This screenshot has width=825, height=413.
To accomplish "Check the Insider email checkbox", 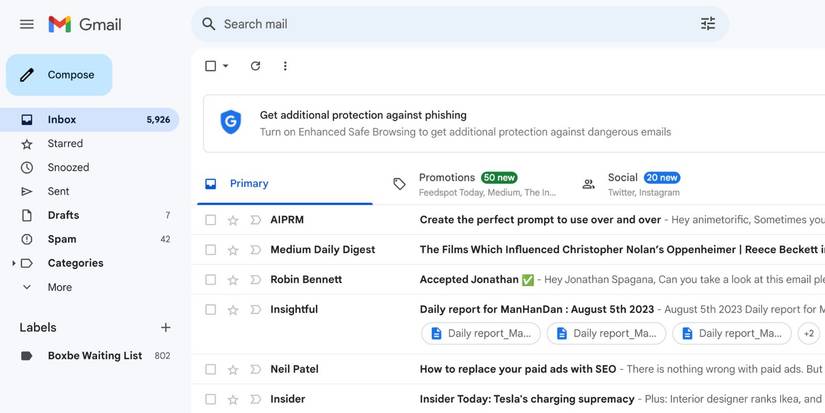I will [210, 399].
